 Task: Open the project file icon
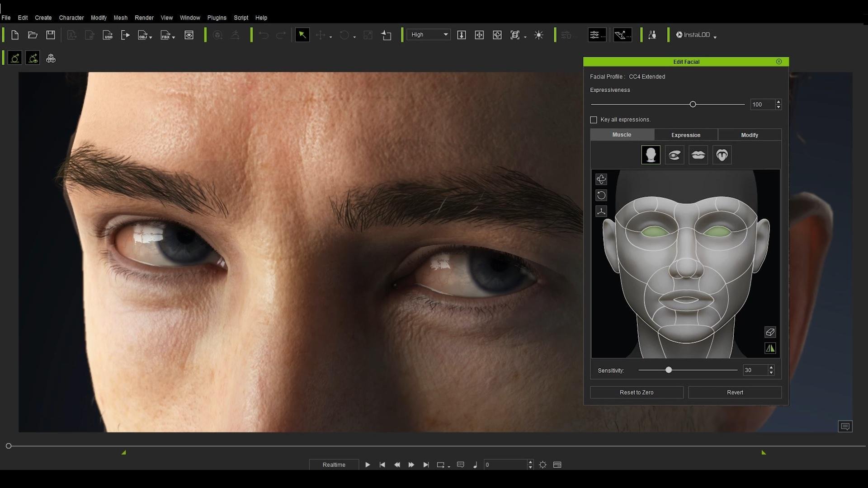[x=33, y=35]
